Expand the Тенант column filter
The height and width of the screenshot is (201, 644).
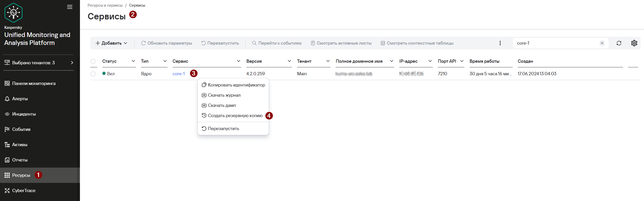(x=328, y=61)
